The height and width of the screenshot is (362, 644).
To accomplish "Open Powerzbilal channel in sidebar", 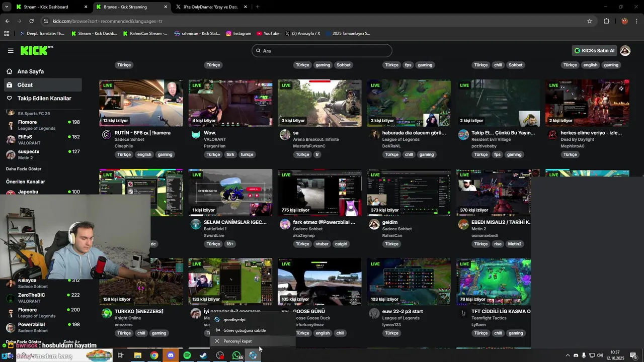I will point(43,327).
